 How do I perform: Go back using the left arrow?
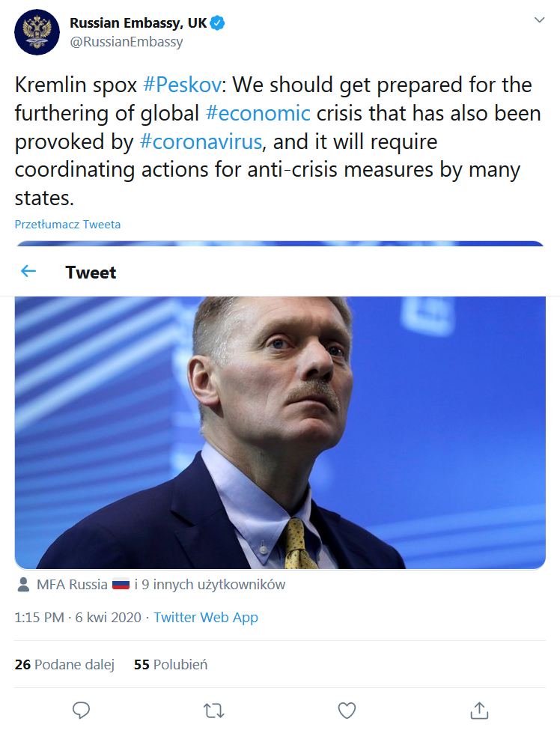pos(28,271)
